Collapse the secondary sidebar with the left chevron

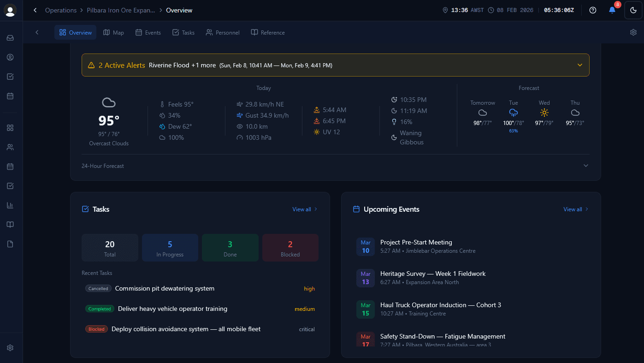pyautogui.click(x=37, y=32)
